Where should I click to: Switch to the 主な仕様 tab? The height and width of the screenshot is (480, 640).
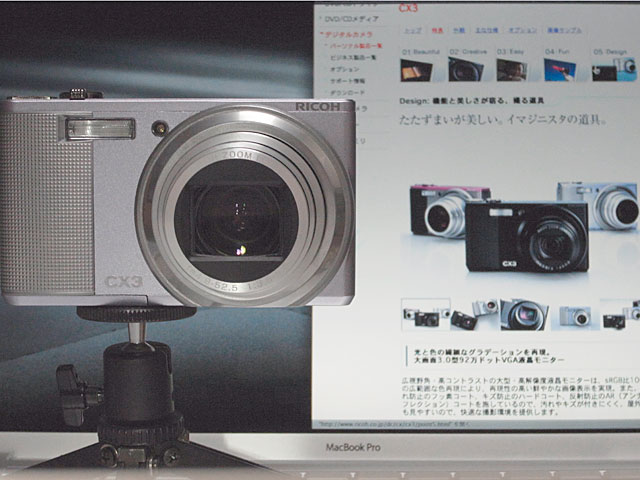pyautogui.click(x=487, y=30)
